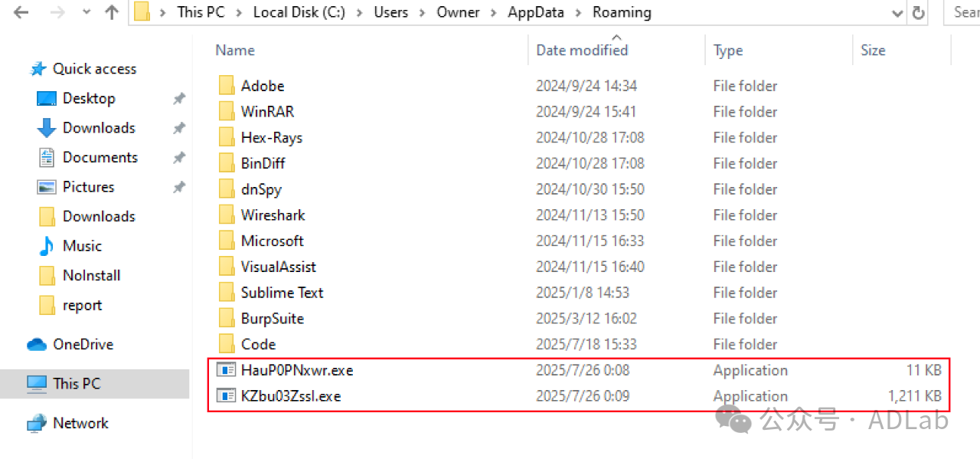Click the Quick access star icon
Image resolution: width=980 pixels, height=459 pixels.
(x=38, y=69)
